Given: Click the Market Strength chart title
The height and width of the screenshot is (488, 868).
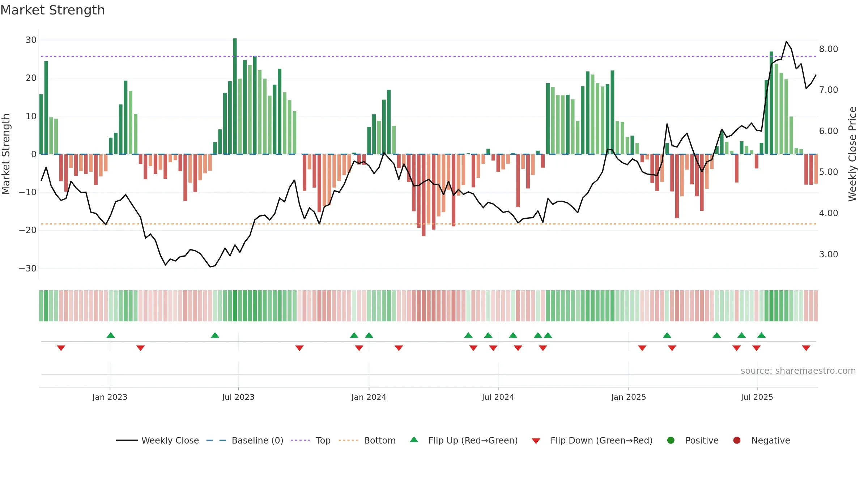Looking at the screenshot, I should click(x=52, y=10).
